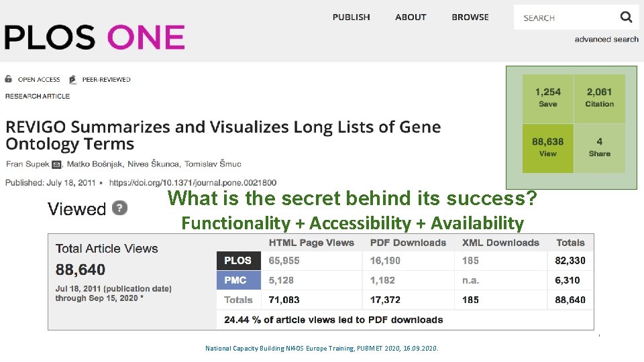The image size is (644, 362).
Task: Click the through Sep 15, 2020 date text
Action: 99,298
